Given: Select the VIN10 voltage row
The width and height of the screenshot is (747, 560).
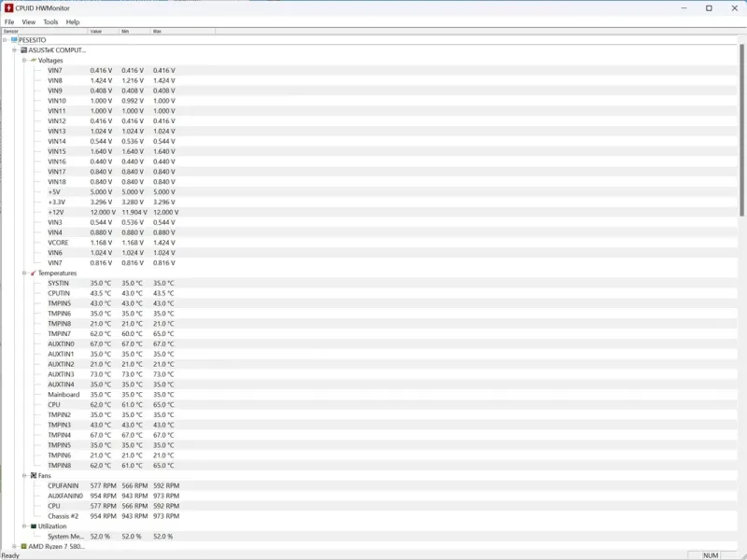Looking at the screenshot, I should (x=111, y=101).
